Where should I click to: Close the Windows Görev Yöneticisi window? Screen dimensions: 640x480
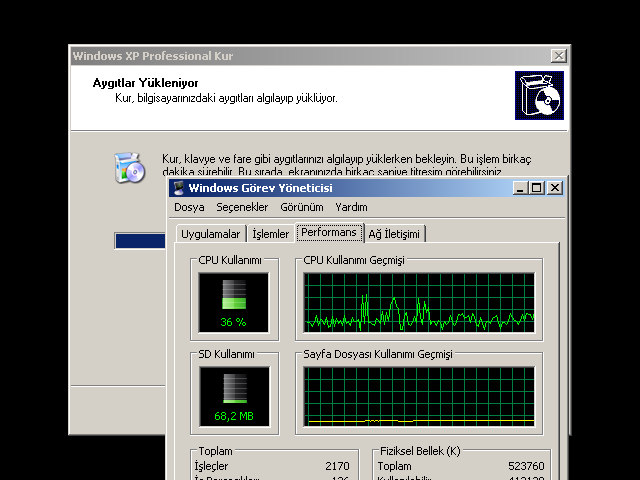click(555, 188)
